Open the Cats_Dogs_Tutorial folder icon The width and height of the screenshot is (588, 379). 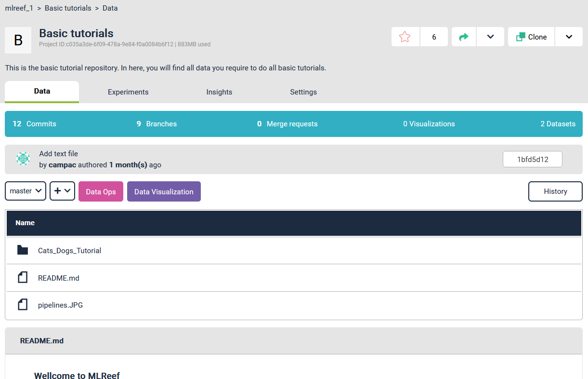23,250
